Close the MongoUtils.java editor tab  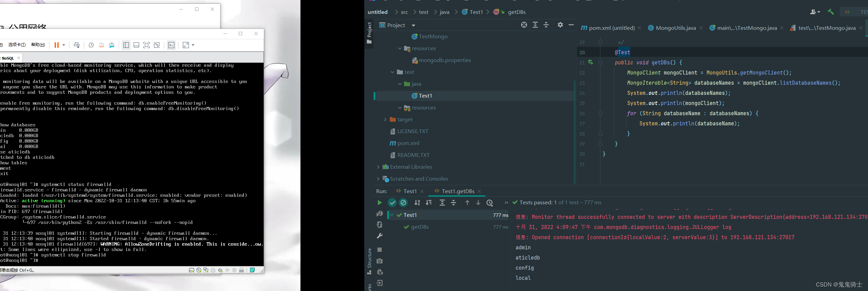(x=701, y=28)
